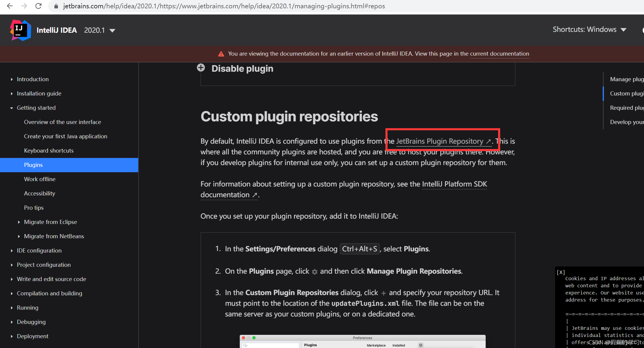This screenshot has width=644, height=348.
Task: Reload the page with refresh icon
Action: tap(38, 6)
